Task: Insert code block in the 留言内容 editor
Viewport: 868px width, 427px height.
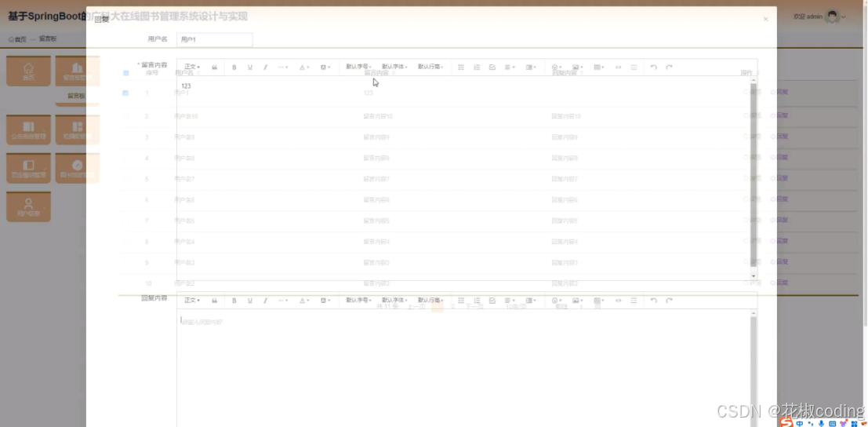Action: coord(619,67)
